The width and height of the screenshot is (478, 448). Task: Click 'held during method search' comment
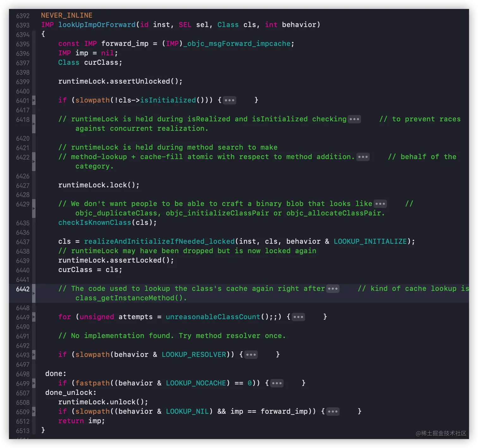pyautogui.click(x=168, y=148)
